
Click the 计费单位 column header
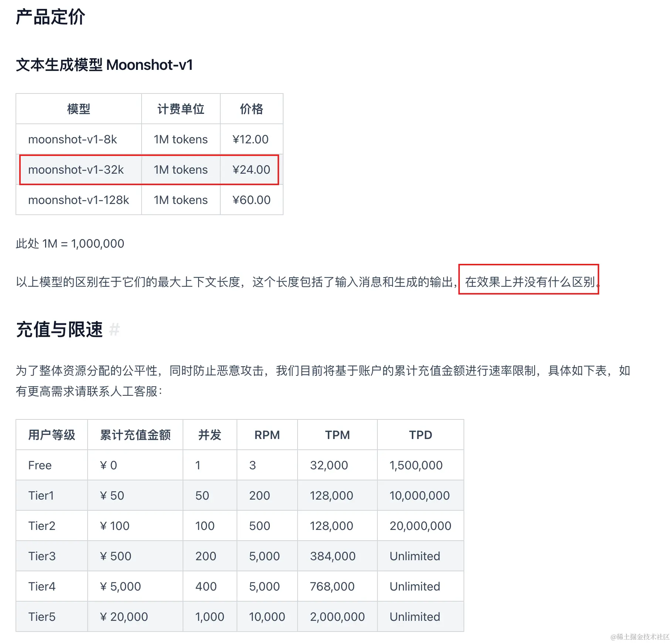[x=181, y=109]
